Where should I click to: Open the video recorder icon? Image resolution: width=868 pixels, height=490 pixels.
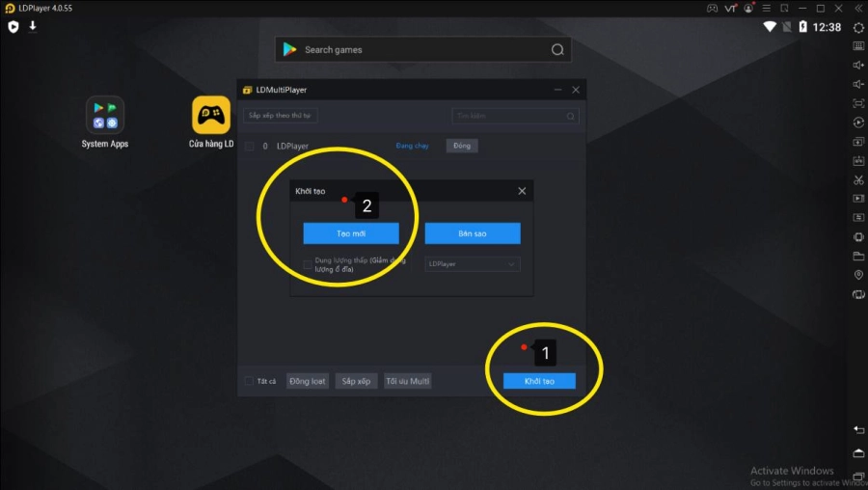(858, 198)
